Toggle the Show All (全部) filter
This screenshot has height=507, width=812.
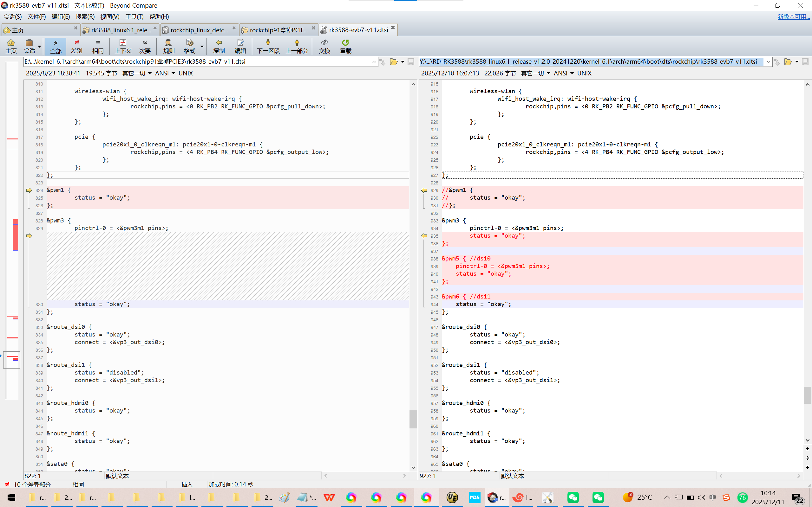coord(56,46)
